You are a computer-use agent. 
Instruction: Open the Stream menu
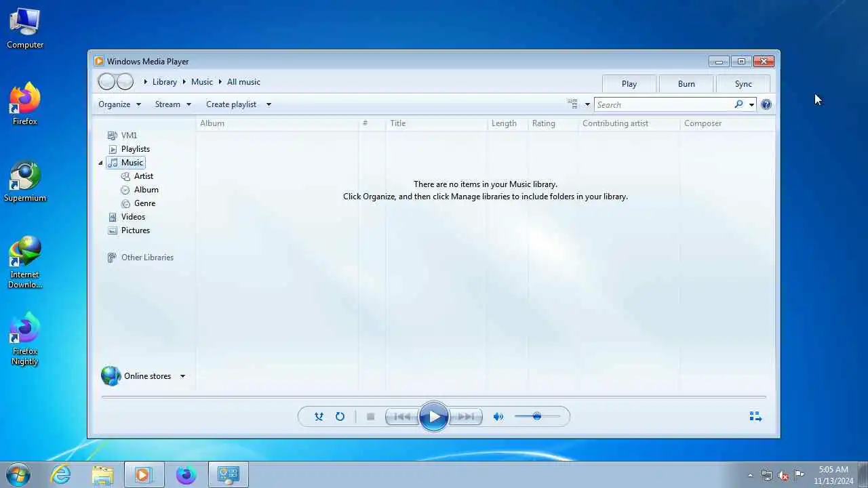173,104
